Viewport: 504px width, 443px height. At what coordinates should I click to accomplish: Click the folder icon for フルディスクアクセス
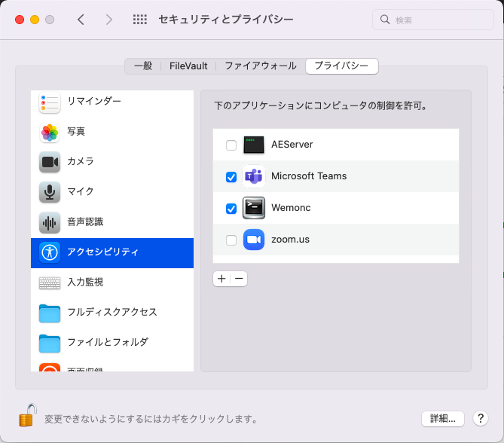tap(50, 313)
